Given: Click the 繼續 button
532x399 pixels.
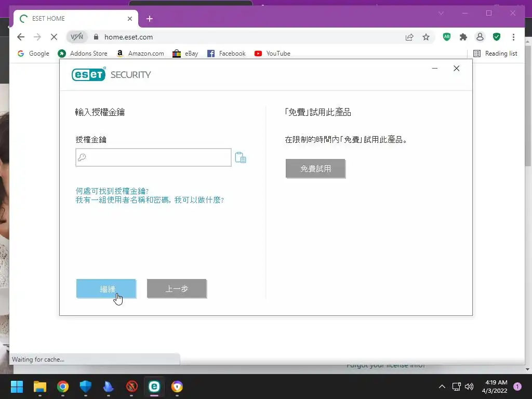Looking at the screenshot, I should pos(106,289).
